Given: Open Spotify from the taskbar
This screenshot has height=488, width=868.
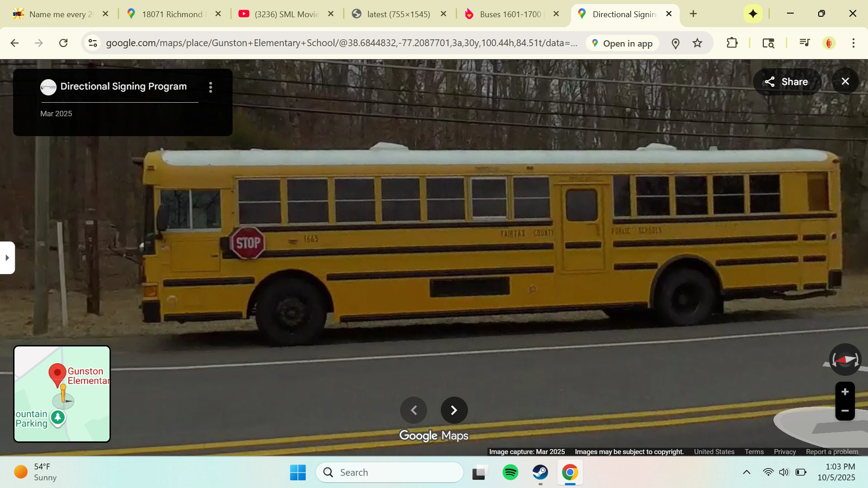Looking at the screenshot, I should coord(510,473).
